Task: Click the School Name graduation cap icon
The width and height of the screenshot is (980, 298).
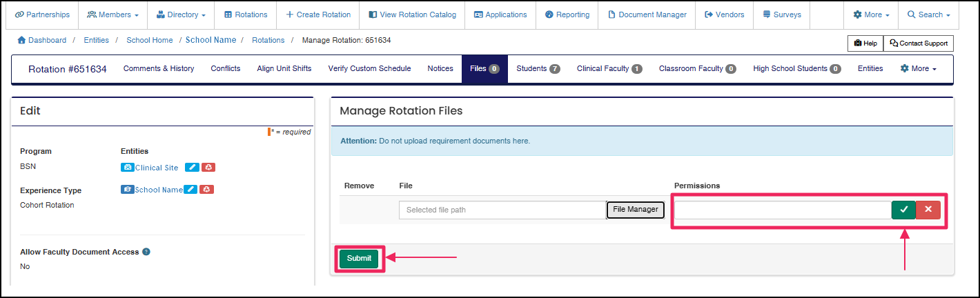Action: pyautogui.click(x=127, y=190)
